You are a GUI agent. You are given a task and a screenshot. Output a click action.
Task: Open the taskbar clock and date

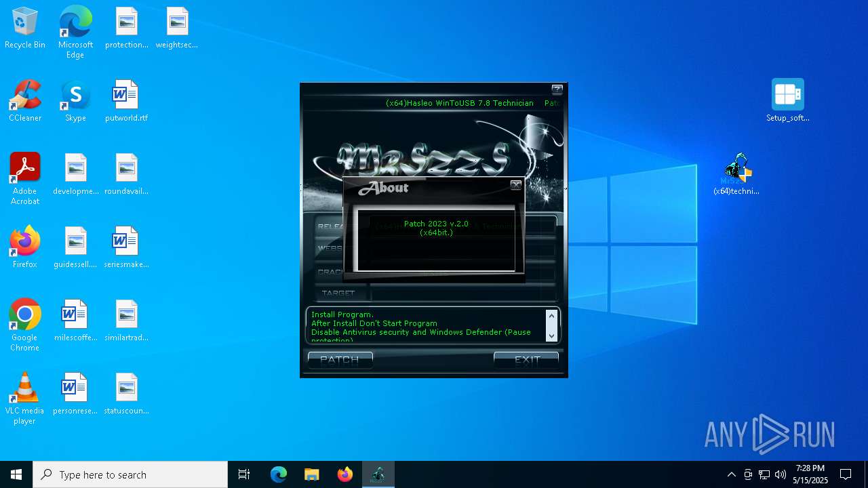[810, 474]
